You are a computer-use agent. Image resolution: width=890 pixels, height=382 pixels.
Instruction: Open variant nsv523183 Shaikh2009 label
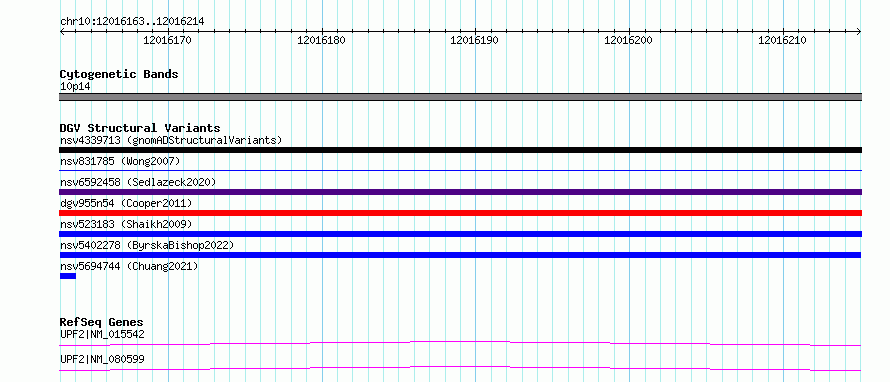[126, 224]
